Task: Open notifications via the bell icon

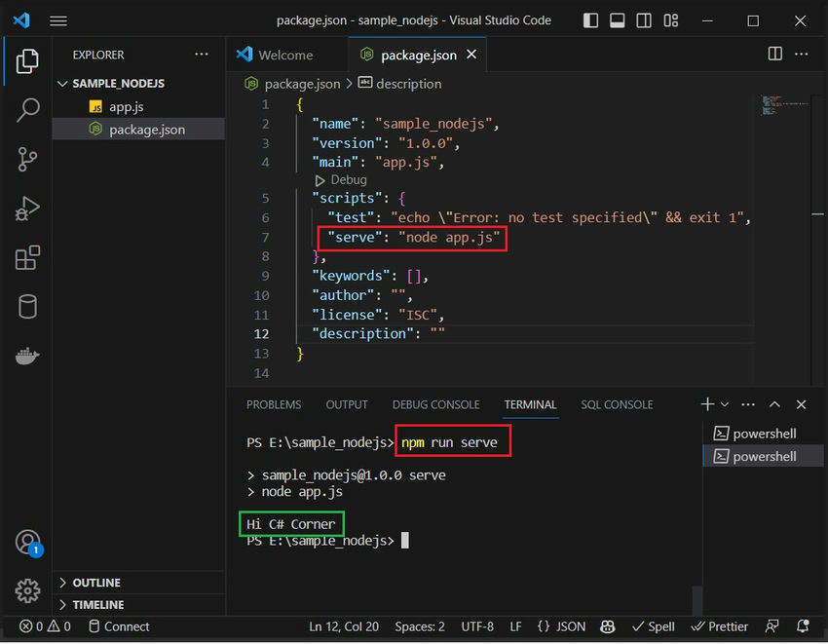Action: (801, 626)
